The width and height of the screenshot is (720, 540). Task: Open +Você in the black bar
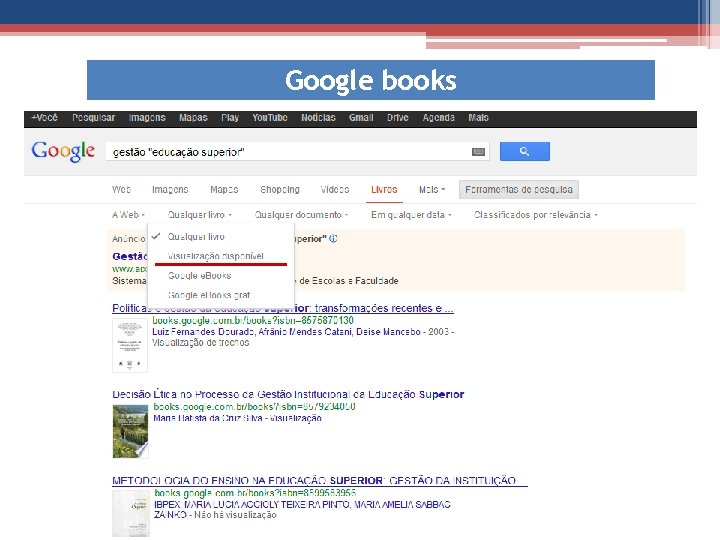point(44,118)
